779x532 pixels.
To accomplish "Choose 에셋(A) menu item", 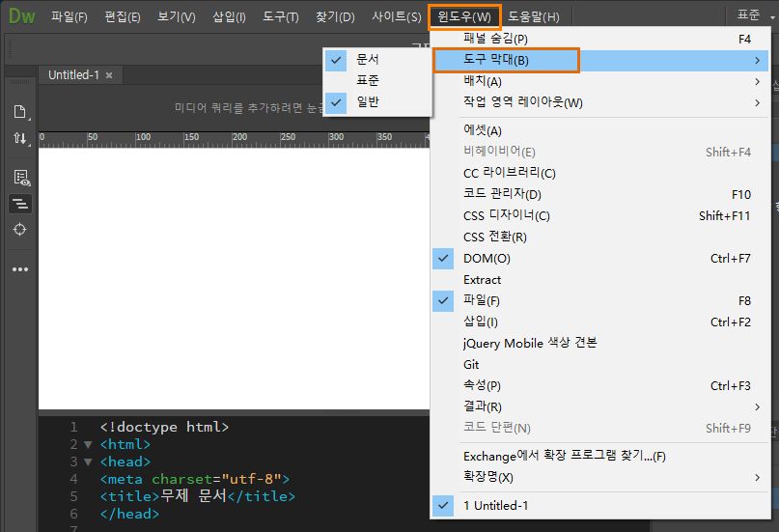I will click(x=600, y=130).
